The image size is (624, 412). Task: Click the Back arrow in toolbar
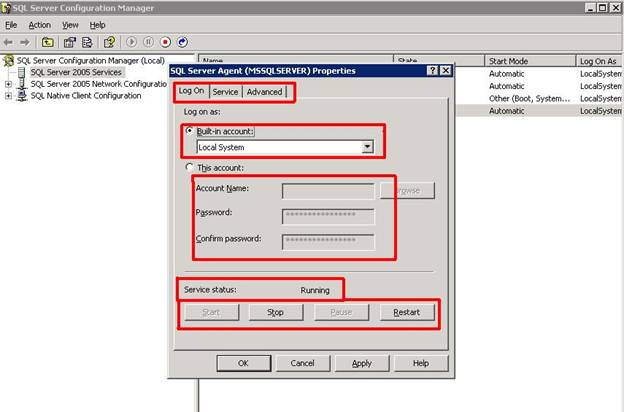8,42
